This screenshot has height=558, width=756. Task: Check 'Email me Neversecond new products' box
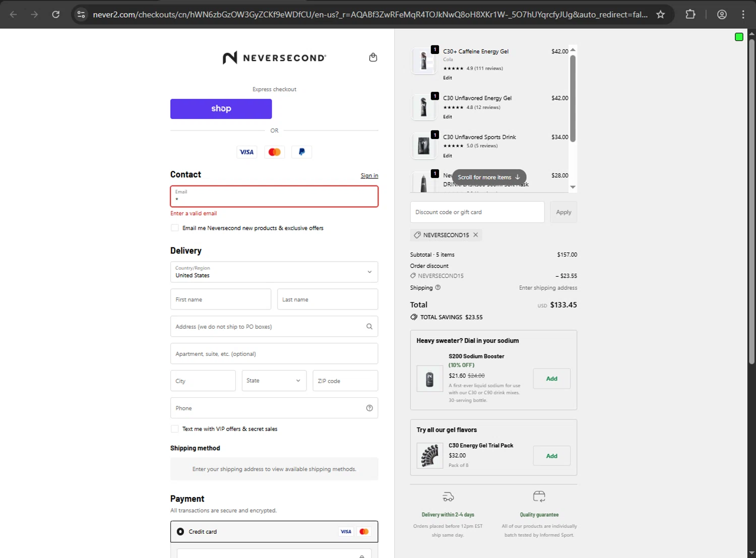pos(175,228)
